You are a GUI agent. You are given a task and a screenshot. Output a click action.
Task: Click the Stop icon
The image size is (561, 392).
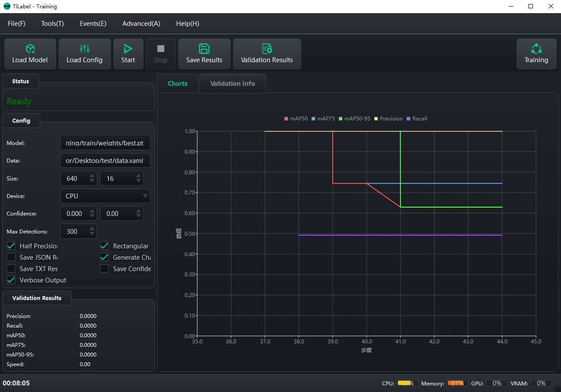click(160, 49)
